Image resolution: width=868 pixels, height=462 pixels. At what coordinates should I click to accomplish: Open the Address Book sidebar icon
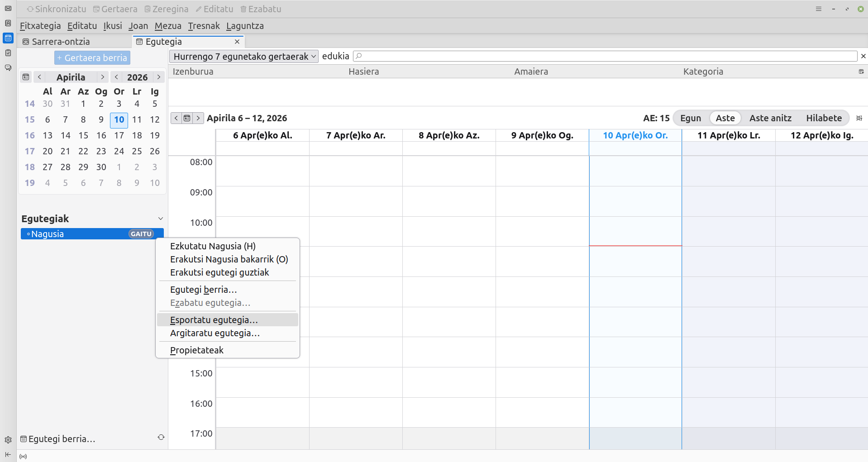[8, 23]
